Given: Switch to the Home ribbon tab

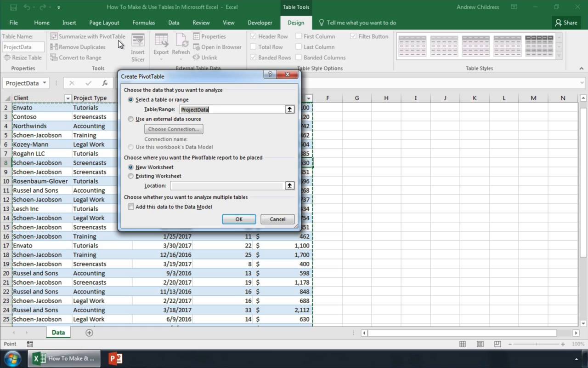Looking at the screenshot, I should pyautogui.click(x=42, y=23).
